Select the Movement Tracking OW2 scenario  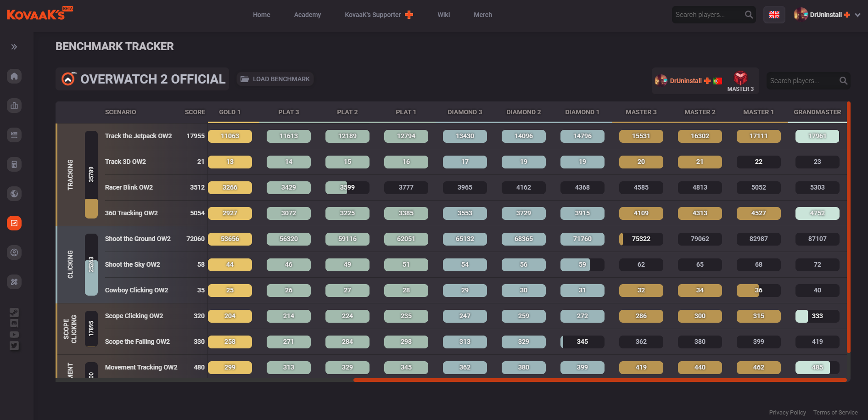[x=141, y=367]
